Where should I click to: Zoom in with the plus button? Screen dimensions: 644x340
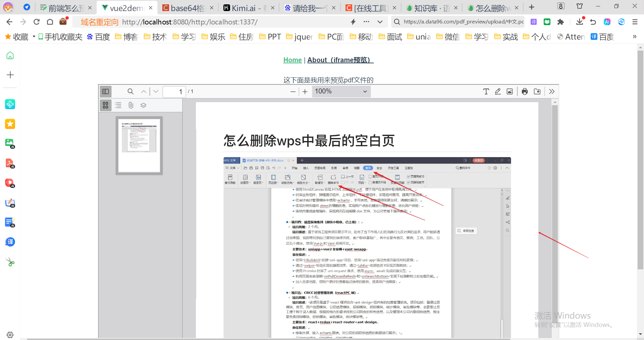(305, 91)
